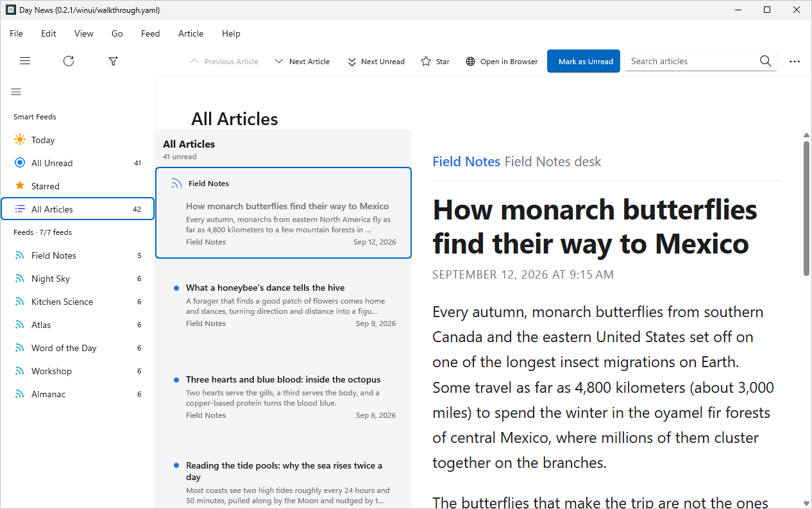Follow the Field Notes link in article header

pos(466,162)
